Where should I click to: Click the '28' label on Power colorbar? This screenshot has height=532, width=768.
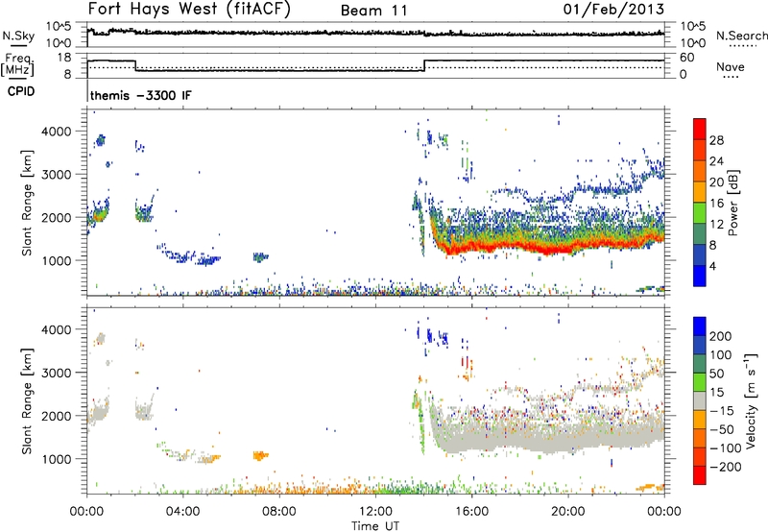pos(716,140)
